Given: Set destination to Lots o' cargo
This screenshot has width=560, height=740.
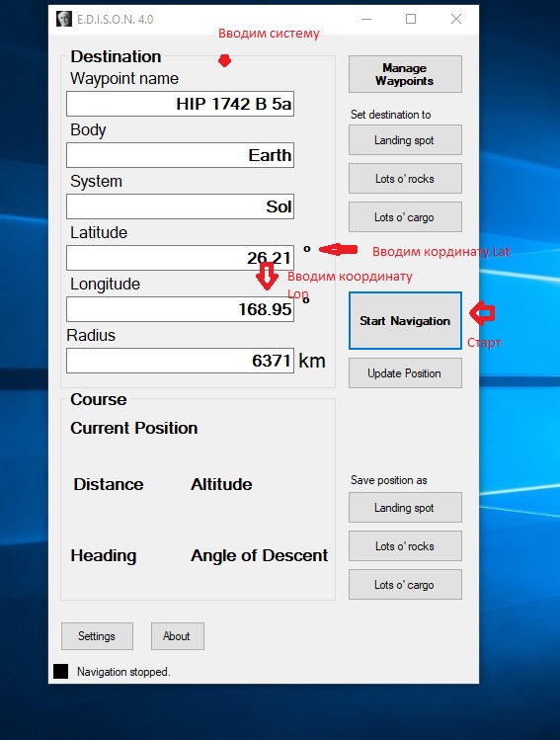Looking at the screenshot, I should pos(405,217).
